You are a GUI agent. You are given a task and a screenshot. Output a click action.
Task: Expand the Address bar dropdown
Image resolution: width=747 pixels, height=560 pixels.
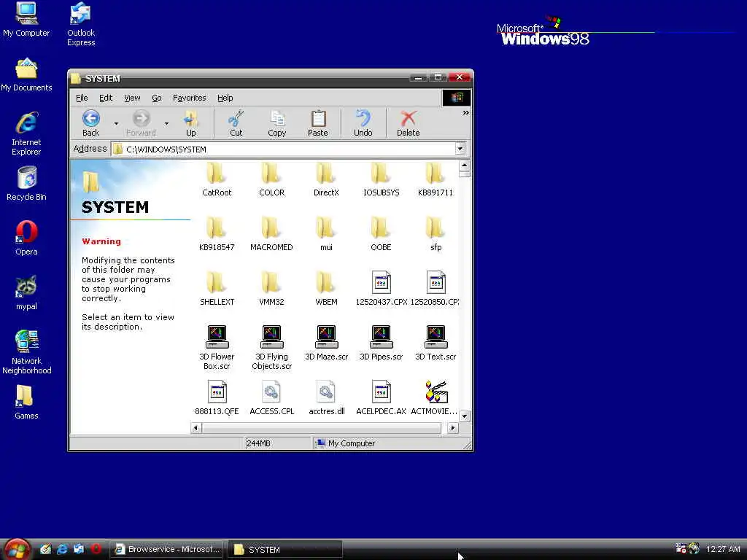pos(460,149)
